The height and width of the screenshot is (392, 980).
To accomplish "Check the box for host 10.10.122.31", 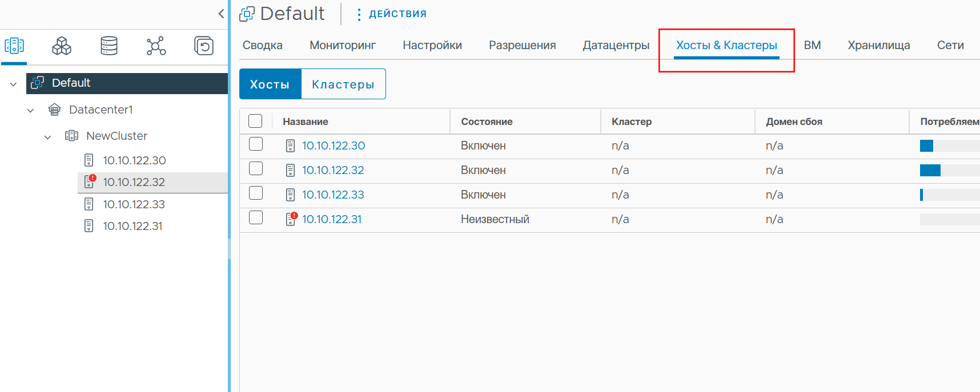I will point(256,217).
